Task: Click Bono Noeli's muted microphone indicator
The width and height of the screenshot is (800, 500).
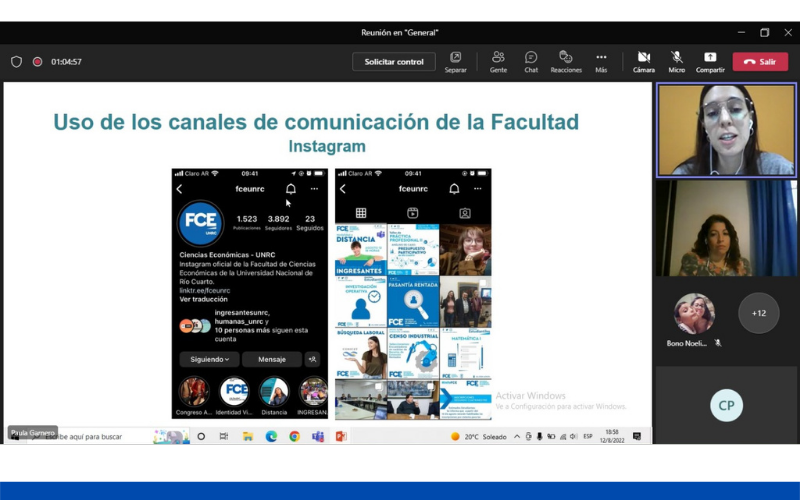Action: click(718, 343)
